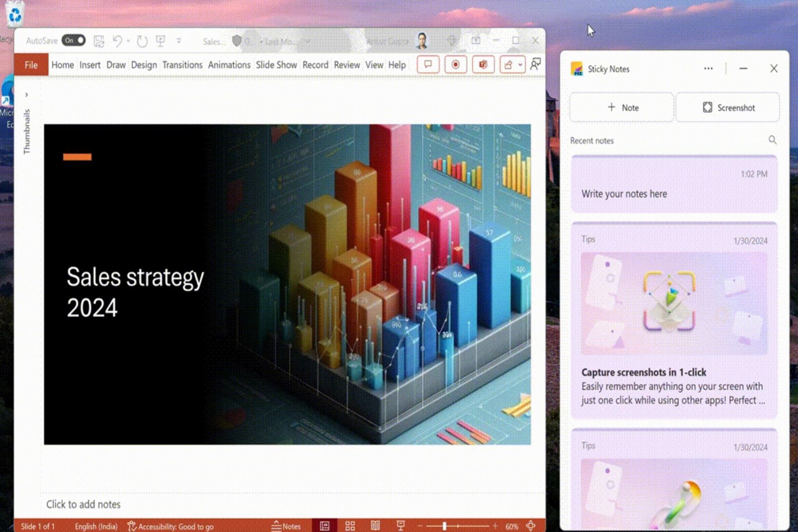Click the Comment icon in PowerPoint toolbar
The width and height of the screenshot is (798, 532).
click(428, 65)
